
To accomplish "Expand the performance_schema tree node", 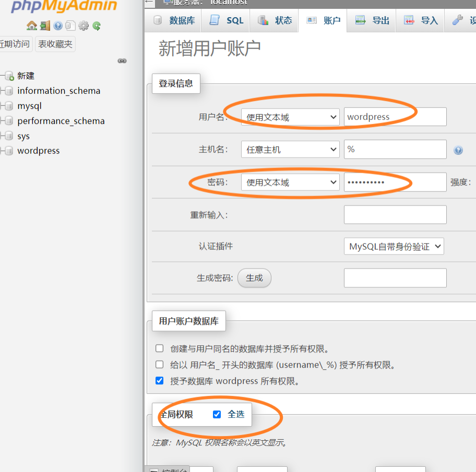I will click(x=2, y=120).
